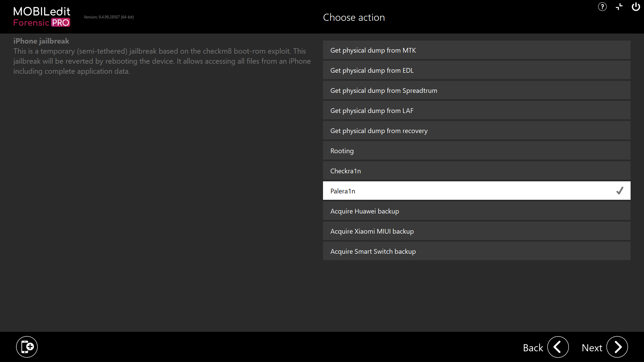Screen dimensions: 644x362
Task: Click the Next arrow circle icon
Action: pos(617,347)
